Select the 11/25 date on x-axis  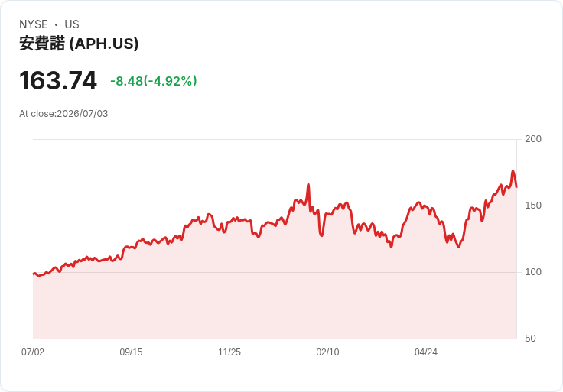229,352
